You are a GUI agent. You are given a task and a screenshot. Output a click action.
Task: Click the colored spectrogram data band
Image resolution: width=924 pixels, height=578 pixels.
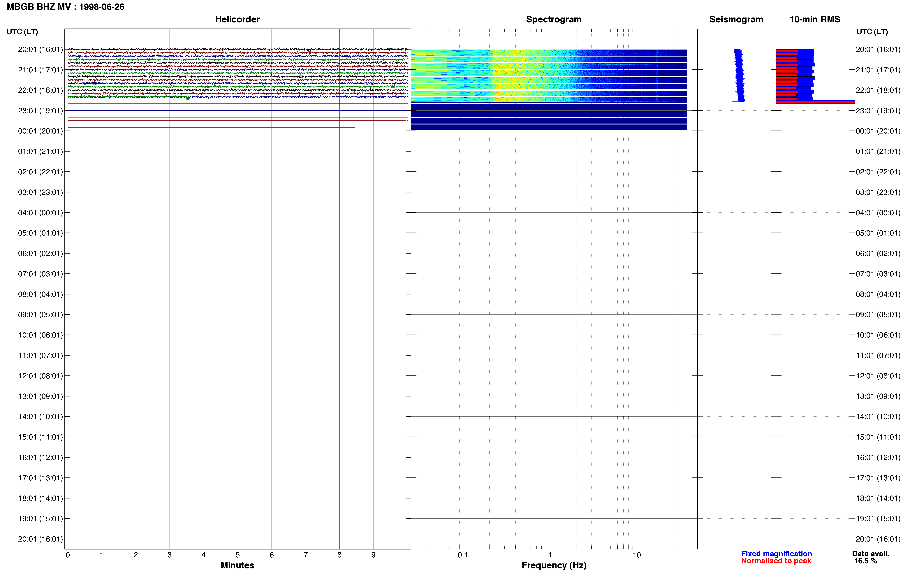549,75
